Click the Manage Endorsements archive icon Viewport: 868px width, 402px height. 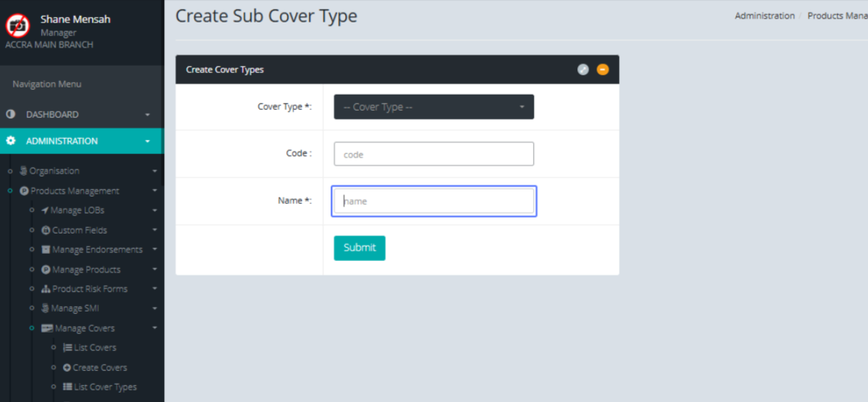point(46,249)
